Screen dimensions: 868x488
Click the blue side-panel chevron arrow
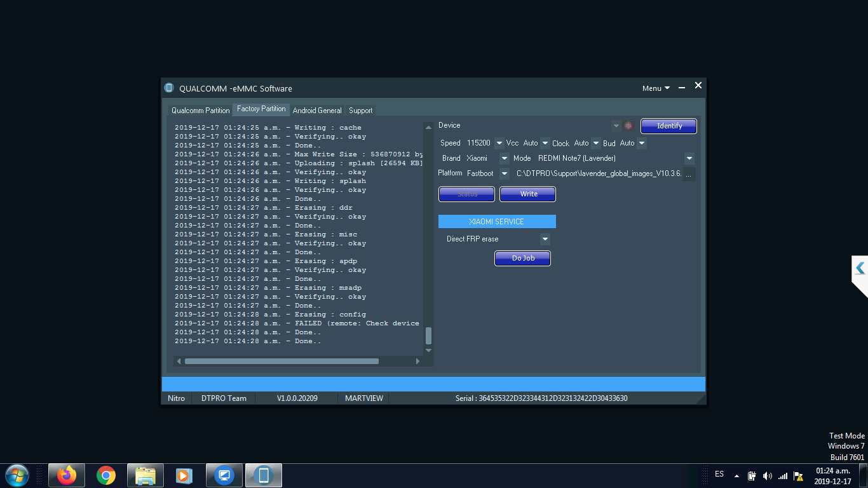coord(860,268)
